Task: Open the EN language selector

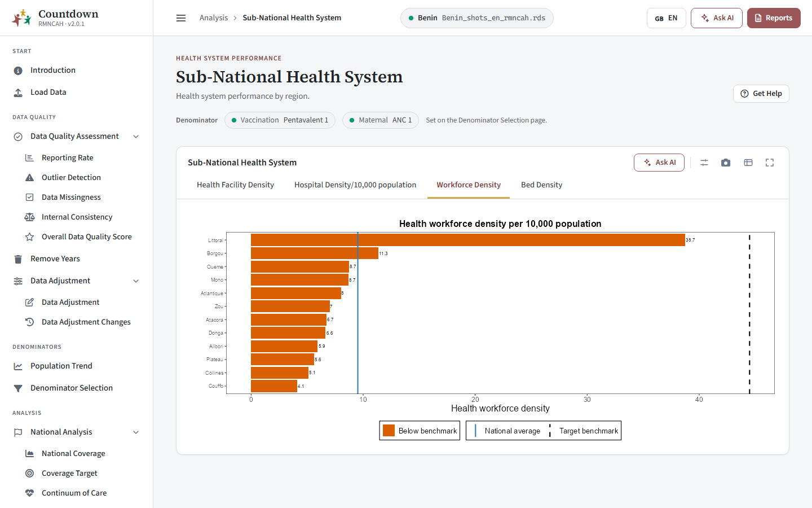Action: (x=666, y=18)
